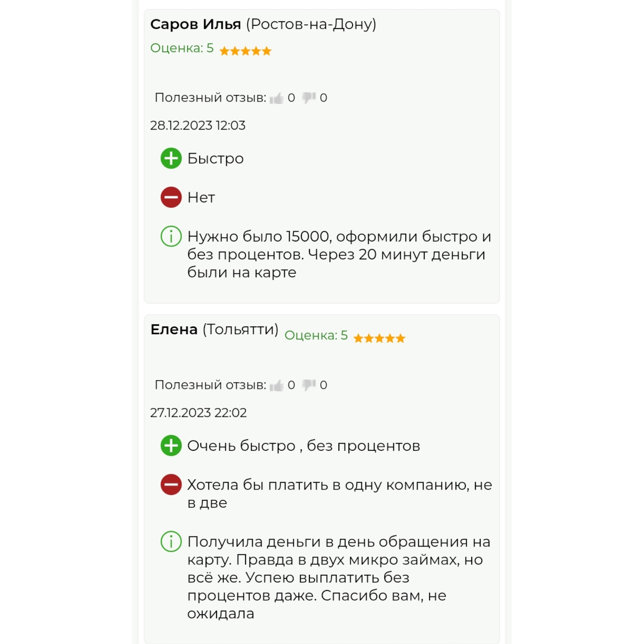Image resolution: width=644 pixels, height=644 pixels.
Task: Click the green plus icon next to Быстро
Action: (172, 158)
